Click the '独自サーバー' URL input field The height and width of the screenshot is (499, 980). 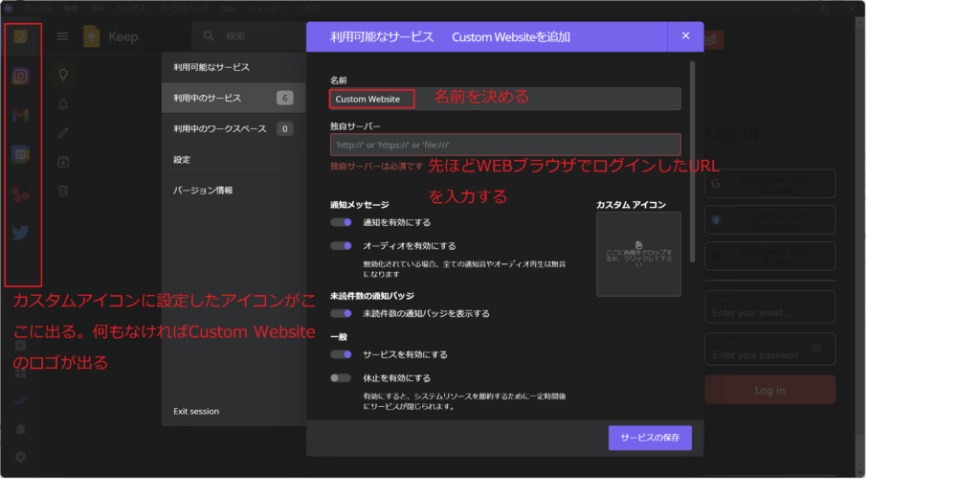coord(505,145)
